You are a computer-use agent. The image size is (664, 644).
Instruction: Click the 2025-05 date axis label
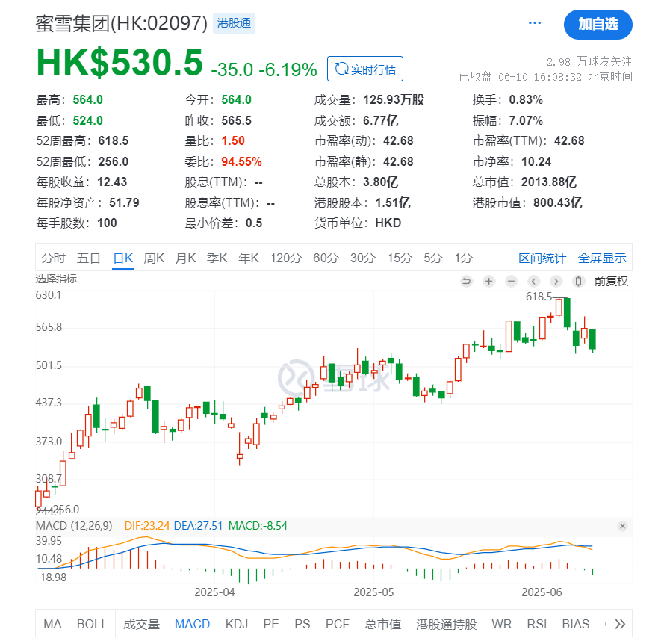tap(373, 592)
